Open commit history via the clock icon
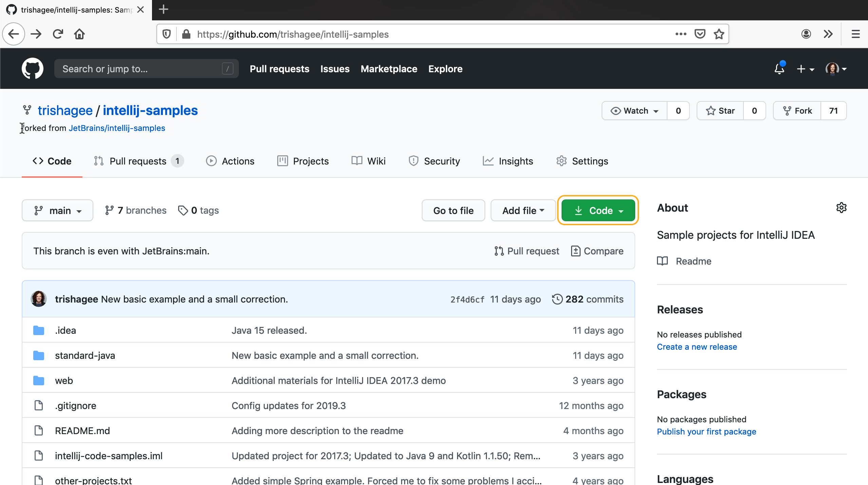 tap(558, 299)
